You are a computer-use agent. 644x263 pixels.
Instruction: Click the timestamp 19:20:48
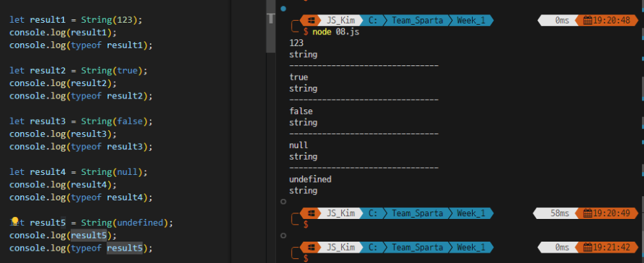pyautogui.click(x=611, y=20)
